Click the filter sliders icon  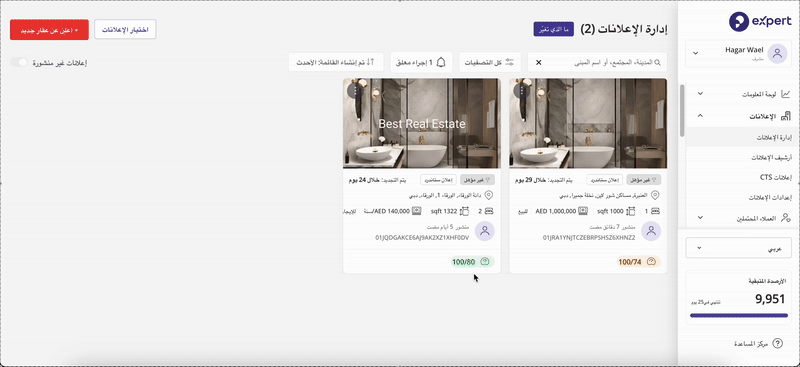pyautogui.click(x=510, y=62)
